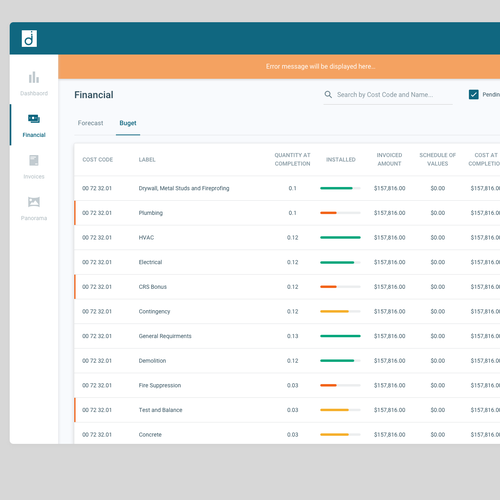Select the Fire Suppression label

click(160, 386)
